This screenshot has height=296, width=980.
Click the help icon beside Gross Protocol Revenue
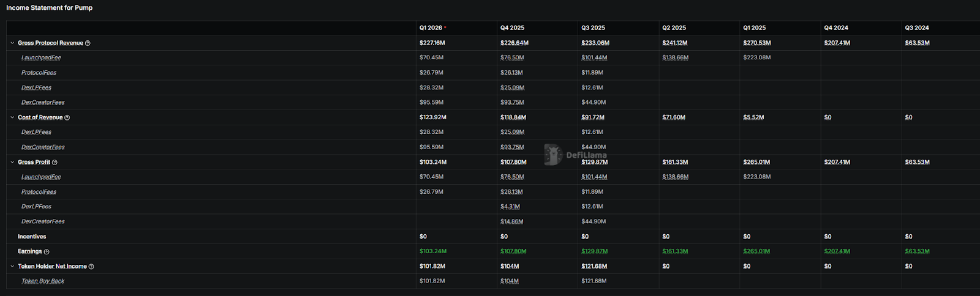[x=88, y=43]
